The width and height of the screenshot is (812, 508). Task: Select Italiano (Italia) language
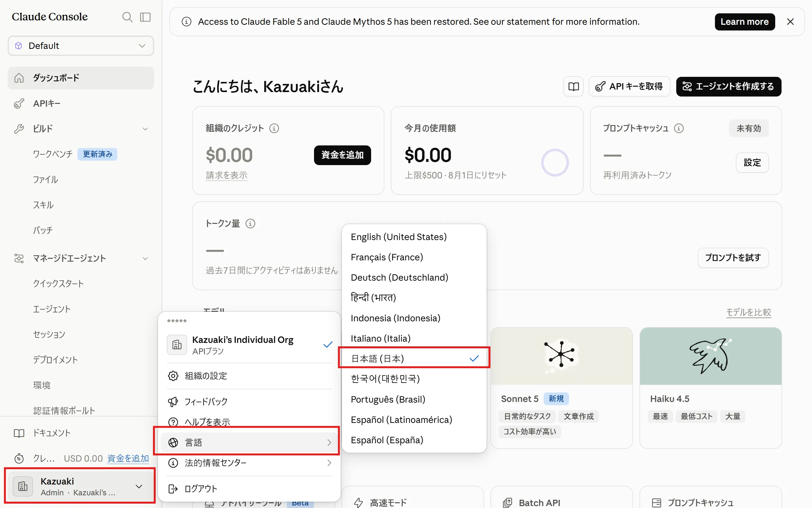pos(414,339)
